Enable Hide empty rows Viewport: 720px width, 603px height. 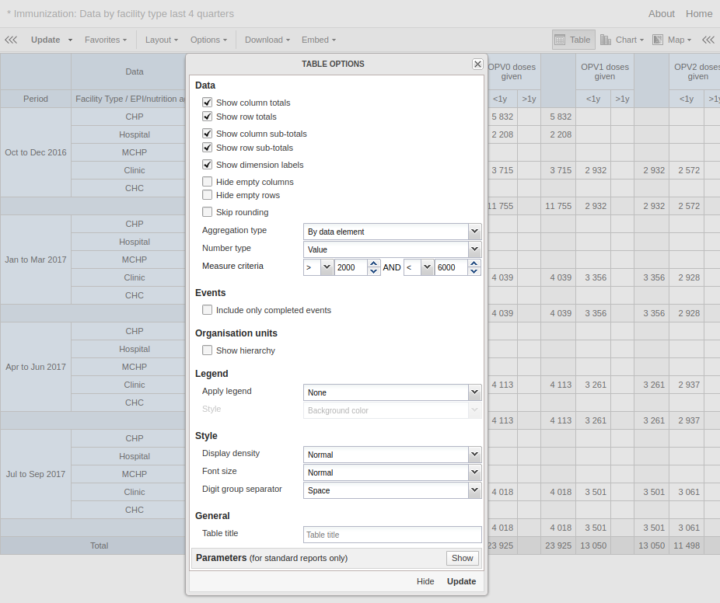[207, 195]
